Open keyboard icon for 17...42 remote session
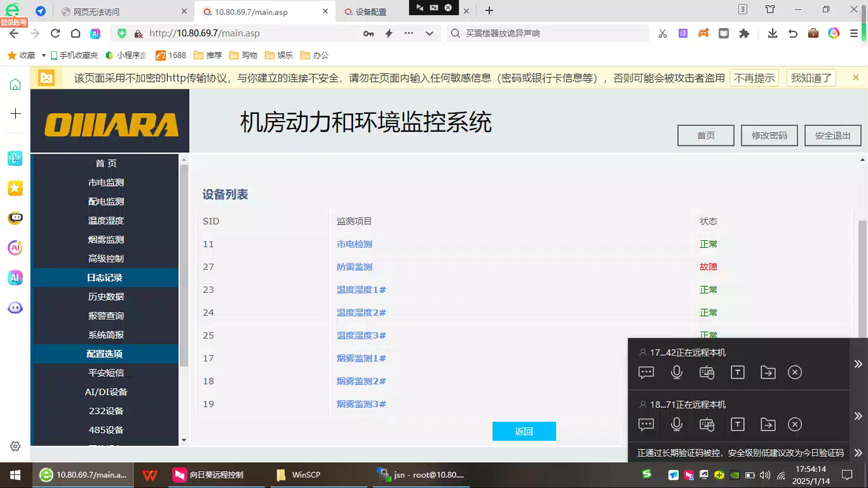The height and width of the screenshot is (488, 868). coord(707,372)
